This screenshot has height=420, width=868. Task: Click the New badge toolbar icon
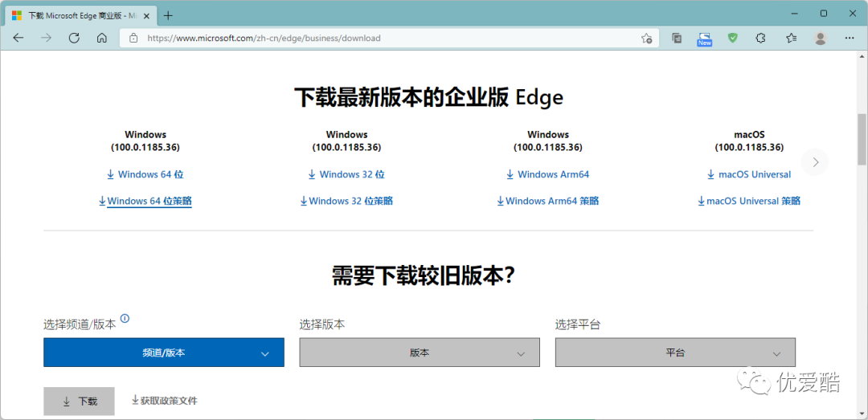(x=704, y=39)
